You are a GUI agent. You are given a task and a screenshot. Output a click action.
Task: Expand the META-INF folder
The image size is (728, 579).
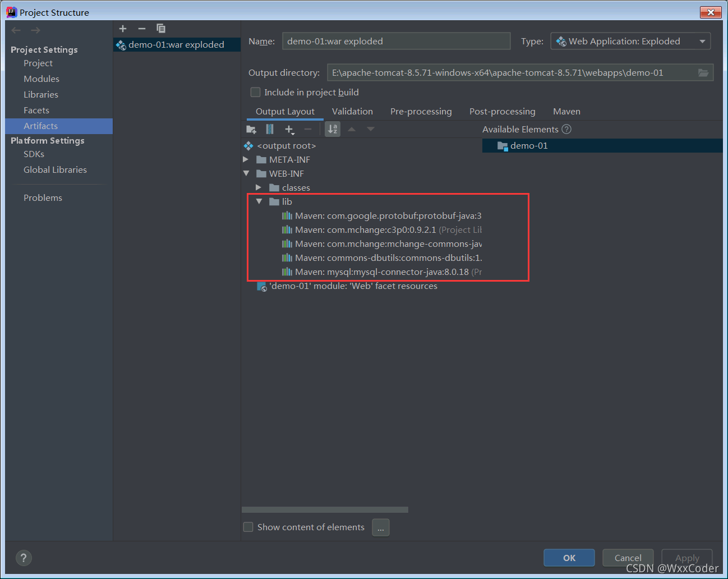point(246,159)
